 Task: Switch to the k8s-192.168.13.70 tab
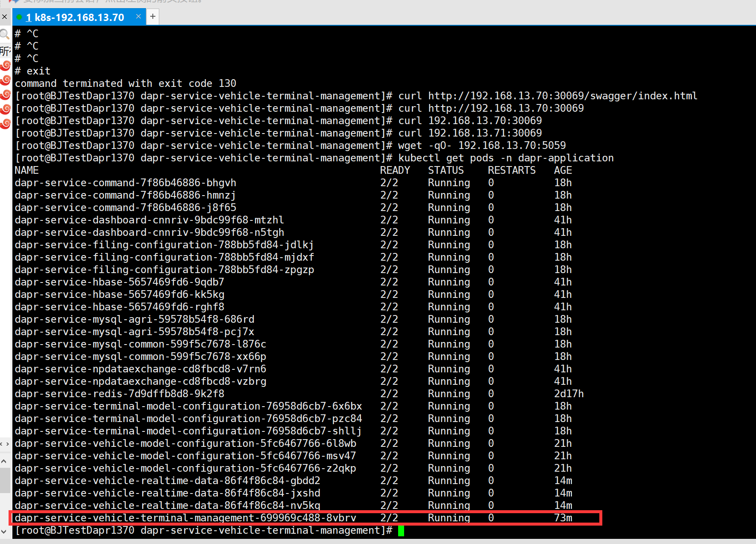click(x=77, y=17)
